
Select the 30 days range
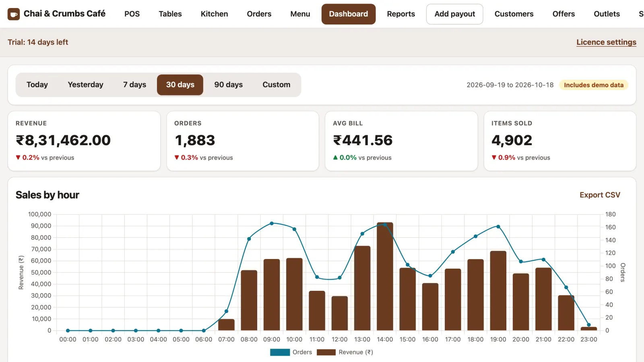click(x=180, y=85)
